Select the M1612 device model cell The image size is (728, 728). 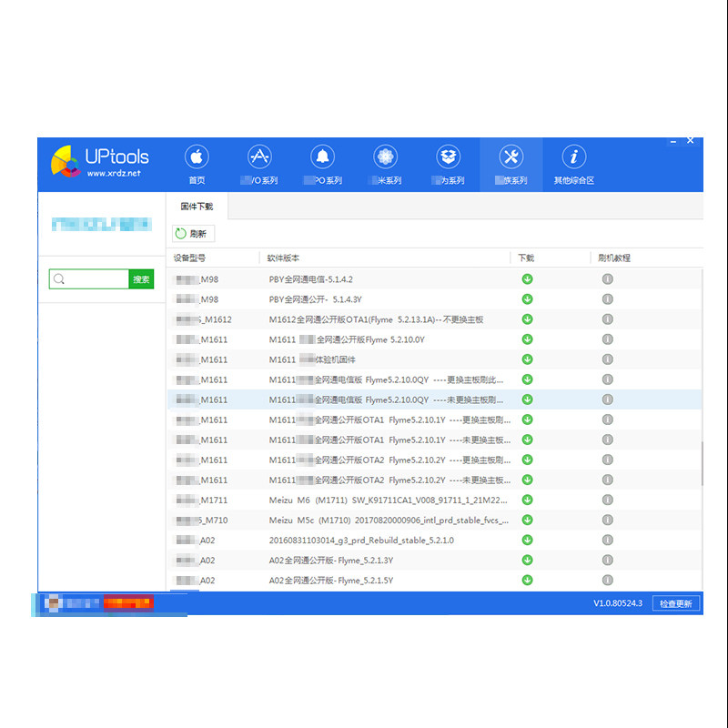point(204,319)
